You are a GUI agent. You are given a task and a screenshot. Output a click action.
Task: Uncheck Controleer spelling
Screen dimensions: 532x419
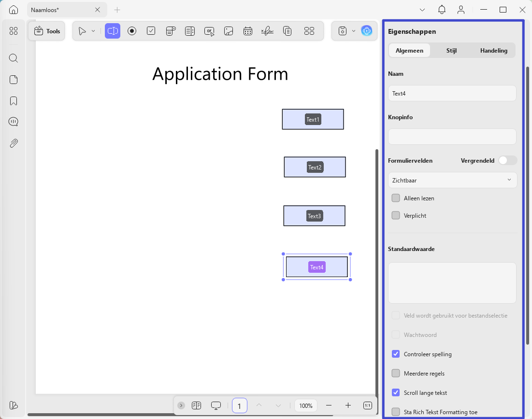[x=396, y=354]
